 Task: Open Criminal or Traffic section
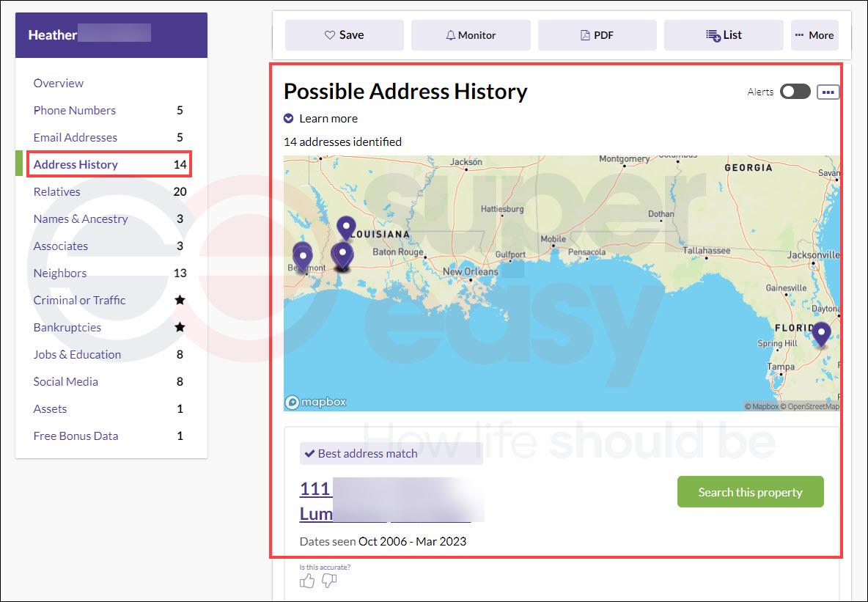79,300
